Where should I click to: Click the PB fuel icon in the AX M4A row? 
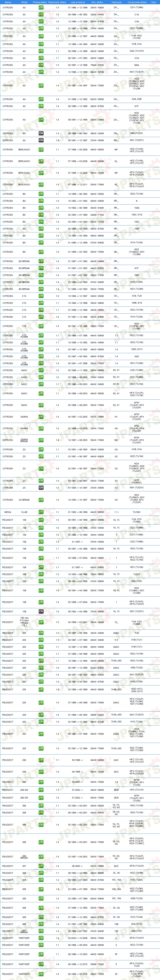pyautogui.click(x=41, y=65)
